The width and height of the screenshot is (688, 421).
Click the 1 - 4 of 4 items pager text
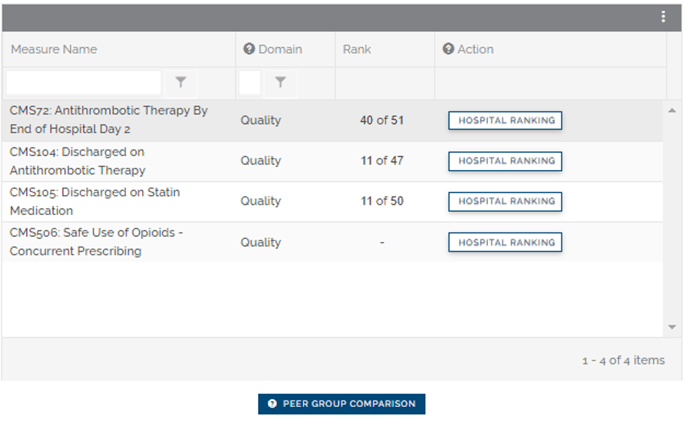click(x=623, y=360)
